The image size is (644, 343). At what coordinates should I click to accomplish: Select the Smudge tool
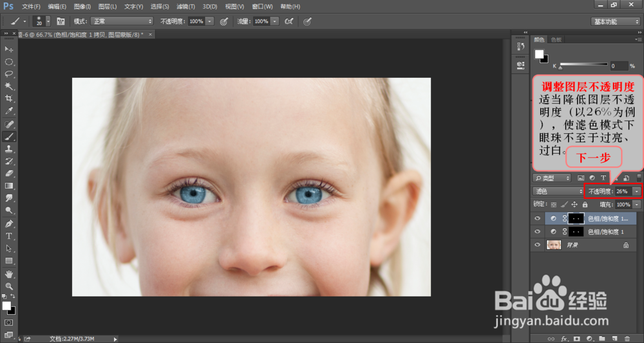pyautogui.click(x=8, y=198)
